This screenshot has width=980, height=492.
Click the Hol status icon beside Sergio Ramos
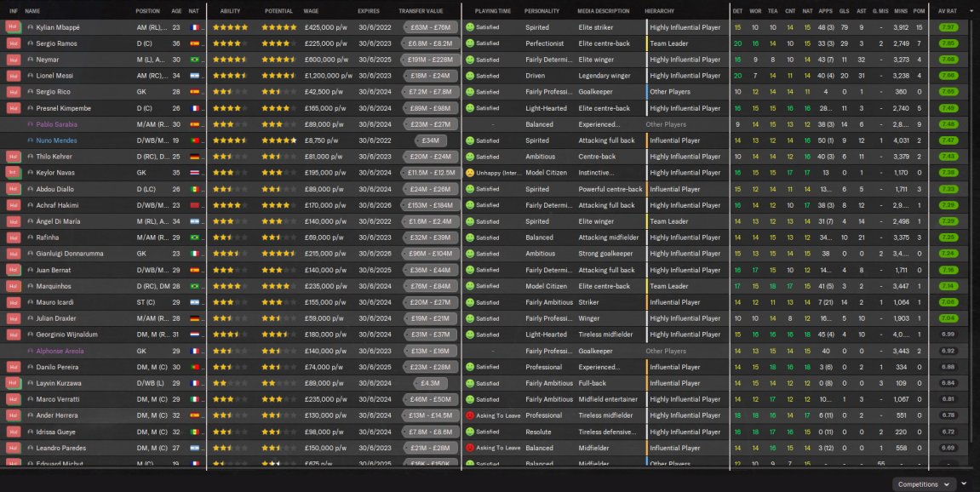pyautogui.click(x=13, y=43)
